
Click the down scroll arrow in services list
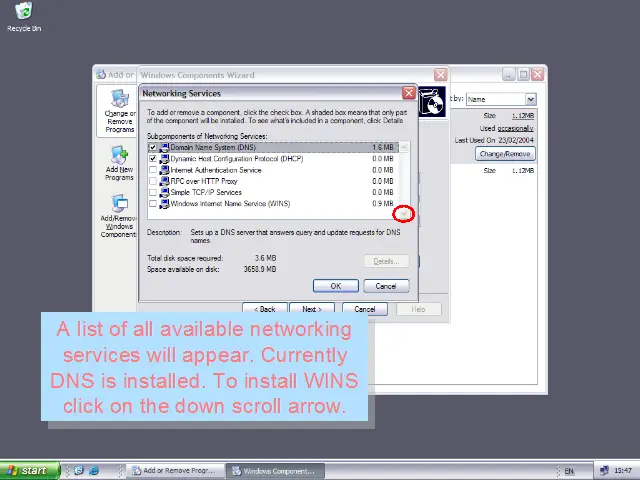pos(404,213)
